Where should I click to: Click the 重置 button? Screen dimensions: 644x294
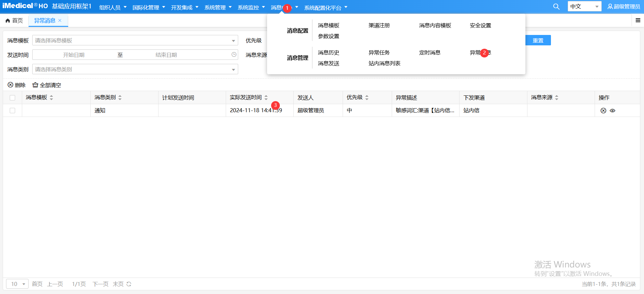point(538,40)
